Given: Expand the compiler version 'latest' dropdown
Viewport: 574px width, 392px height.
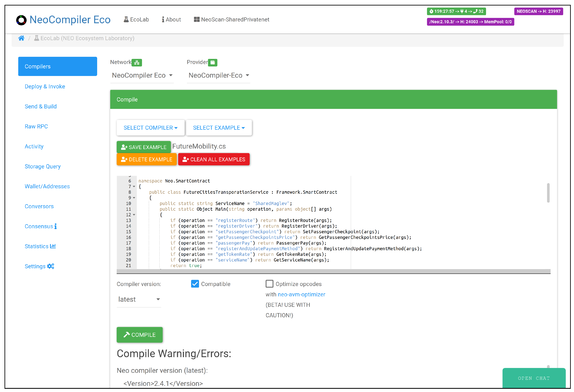Looking at the screenshot, I should tap(139, 299).
